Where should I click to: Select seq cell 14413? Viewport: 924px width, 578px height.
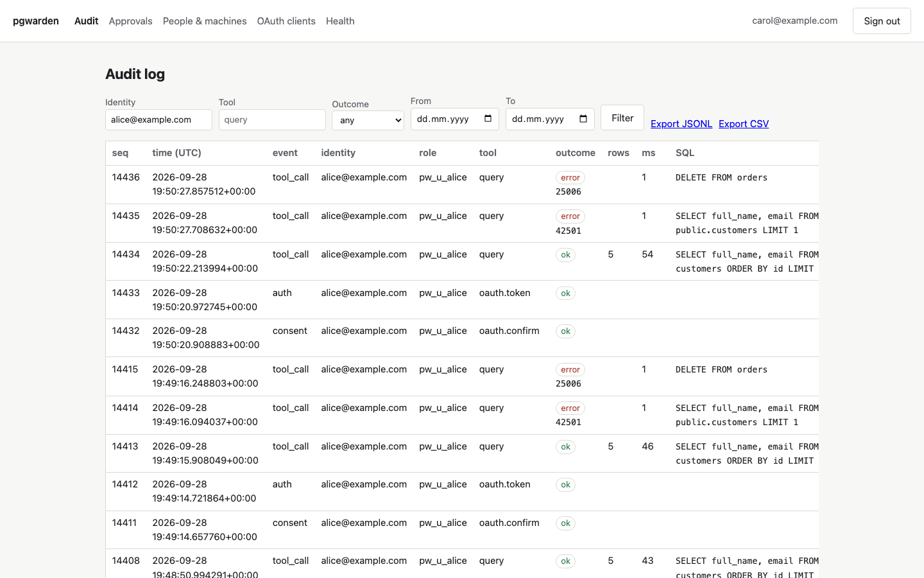[125, 446]
